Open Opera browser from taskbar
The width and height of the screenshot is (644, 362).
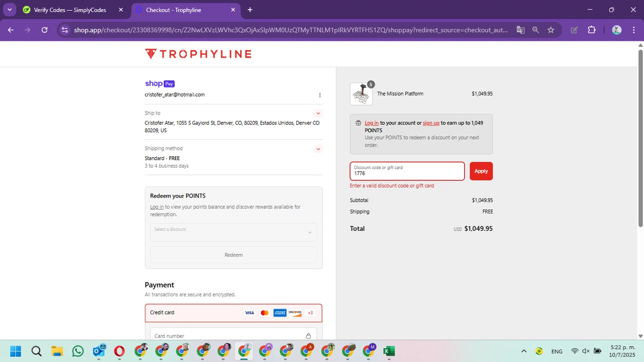click(x=119, y=351)
